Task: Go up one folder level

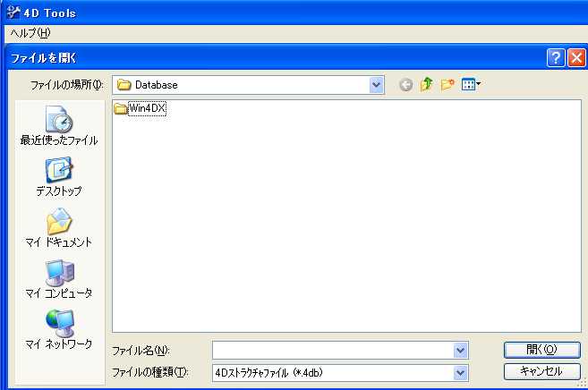Action: tap(427, 85)
